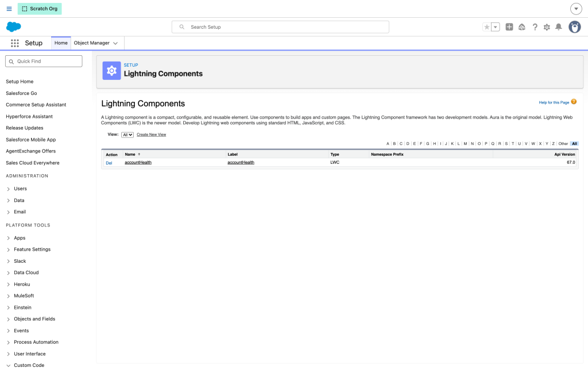Viewport: 588px width, 368px height.
Task: Click Del for the accountHealth component
Action: coord(109,163)
